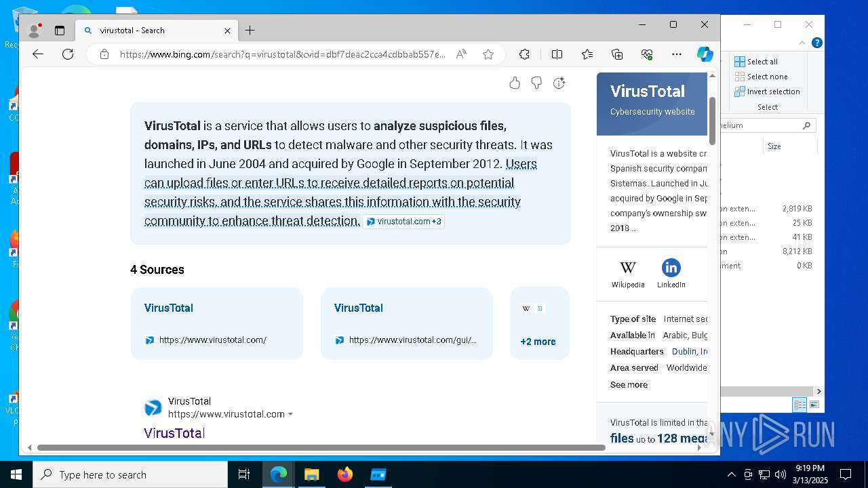Go back to previous page
Screen dimensions: 868x488
click(x=38, y=54)
